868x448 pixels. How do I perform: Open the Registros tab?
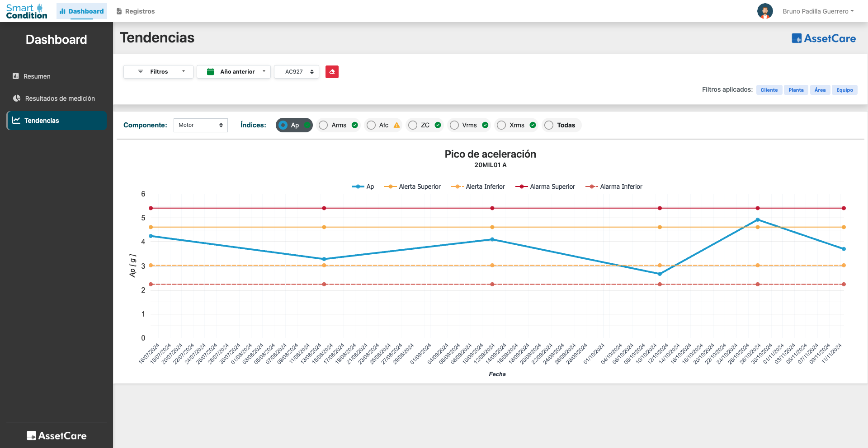pyautogui.click(x=136, y=11)
